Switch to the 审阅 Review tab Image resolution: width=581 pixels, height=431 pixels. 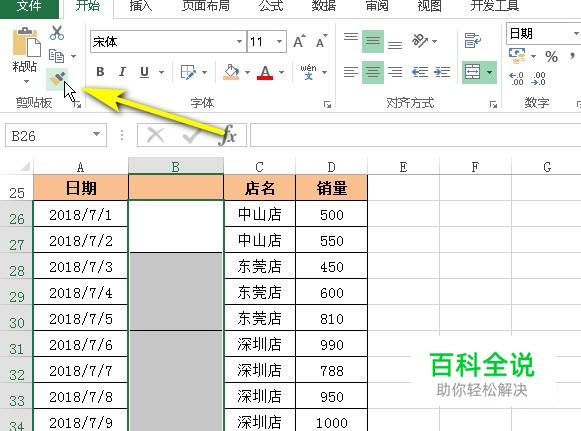click(x=377, y=6)
